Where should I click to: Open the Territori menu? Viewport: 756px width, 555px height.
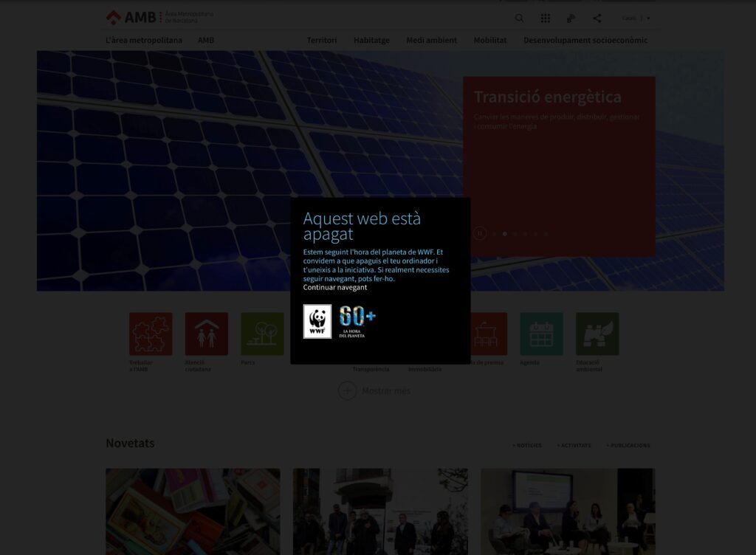coord(322,40)
